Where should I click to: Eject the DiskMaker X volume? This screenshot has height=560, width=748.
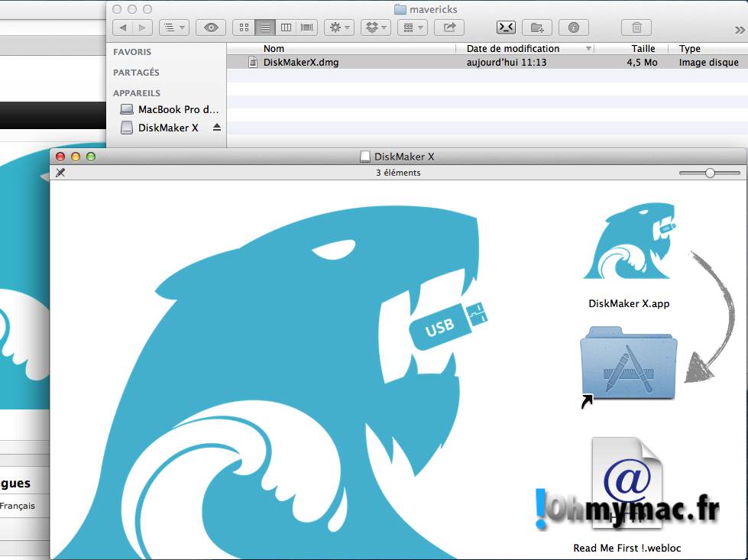pos(216,128)
